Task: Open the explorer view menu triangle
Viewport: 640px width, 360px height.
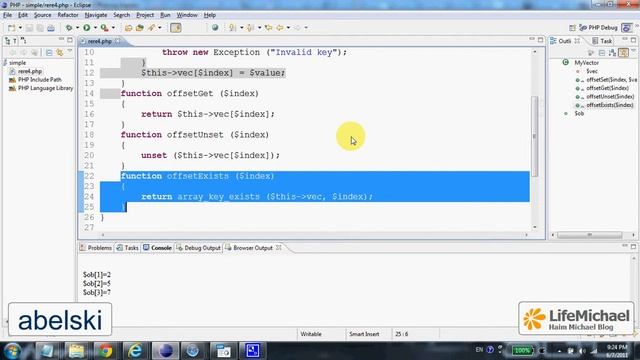Action: tap(70, 52)
